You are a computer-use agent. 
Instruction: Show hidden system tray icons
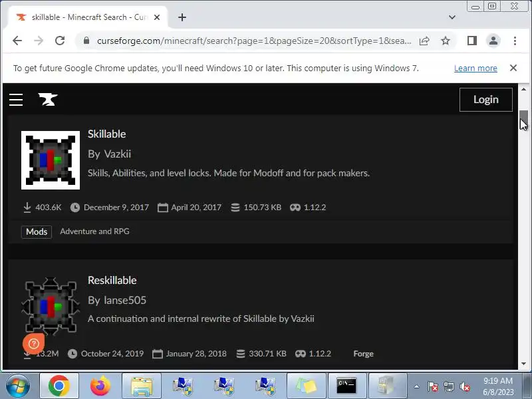(417, 386)
